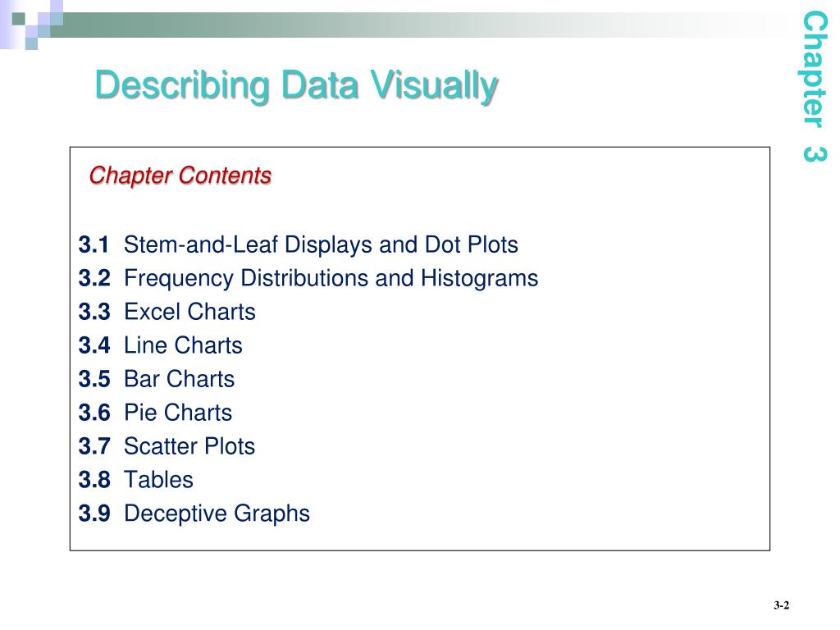Select the 3.3 Excel Charts entry

tap(167, 312)
